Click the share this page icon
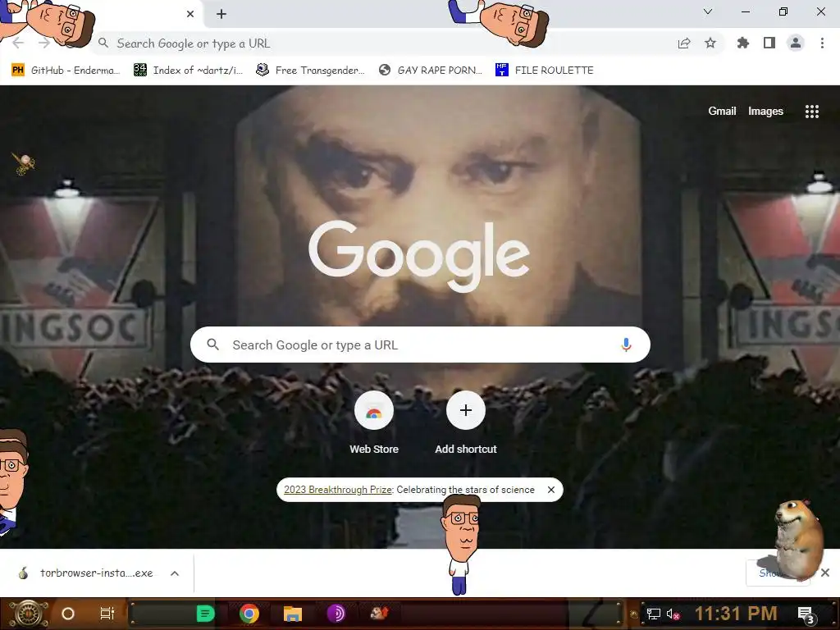 (x=684, y=43)
